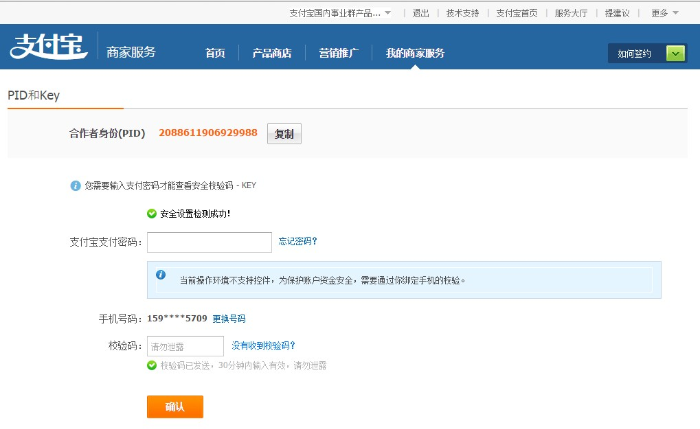Open the 首页 navigation tab
This screenshot has height=429, width=700.
point(215,53)
